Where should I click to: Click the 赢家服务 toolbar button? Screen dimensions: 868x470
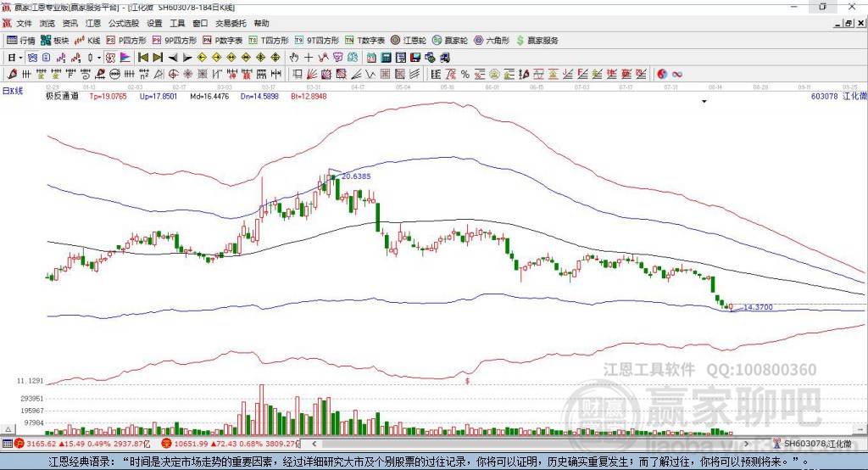[537, 41]
